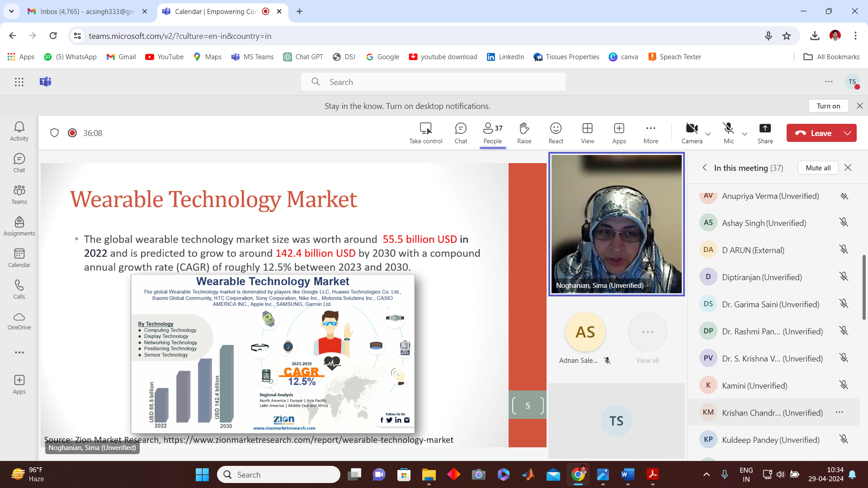This screenshot has width=868, height=488.
Task: Click the Mute all button
Action: coord(818,168)
